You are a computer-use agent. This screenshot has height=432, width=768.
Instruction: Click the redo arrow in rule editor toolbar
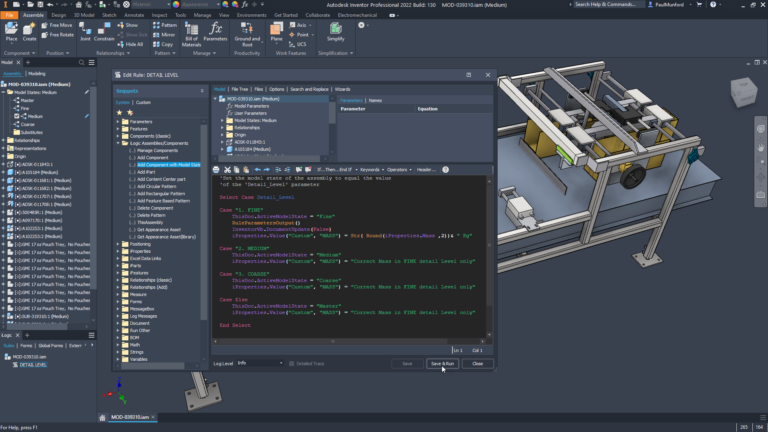pos(266,169)
